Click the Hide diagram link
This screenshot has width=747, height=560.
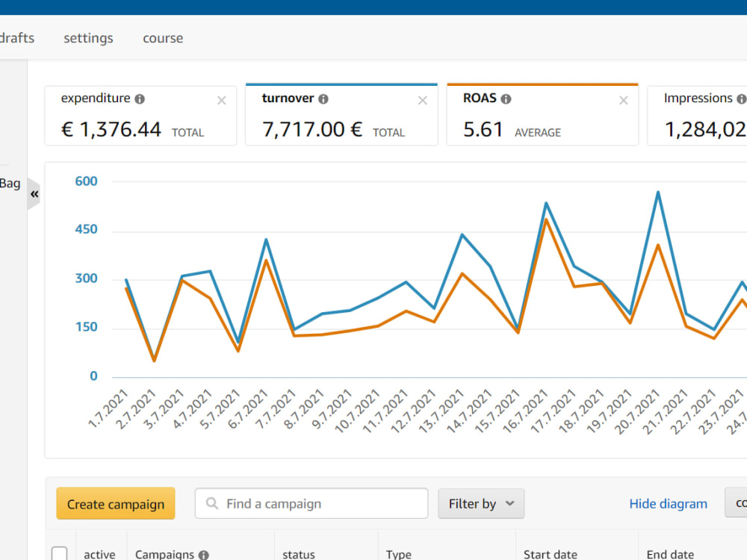[x=668, y=504]
